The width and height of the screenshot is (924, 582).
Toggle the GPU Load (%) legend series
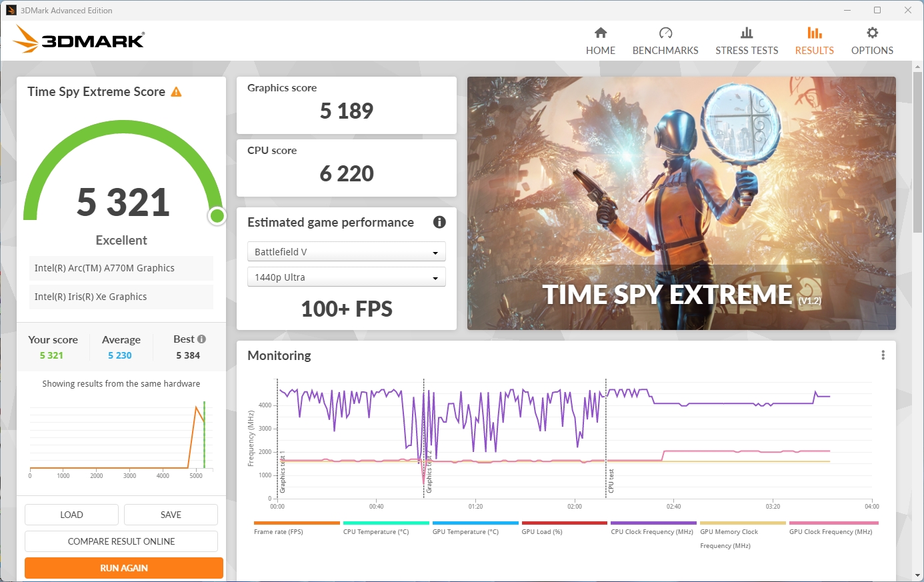pyautogui.click(x=565, y=528)
